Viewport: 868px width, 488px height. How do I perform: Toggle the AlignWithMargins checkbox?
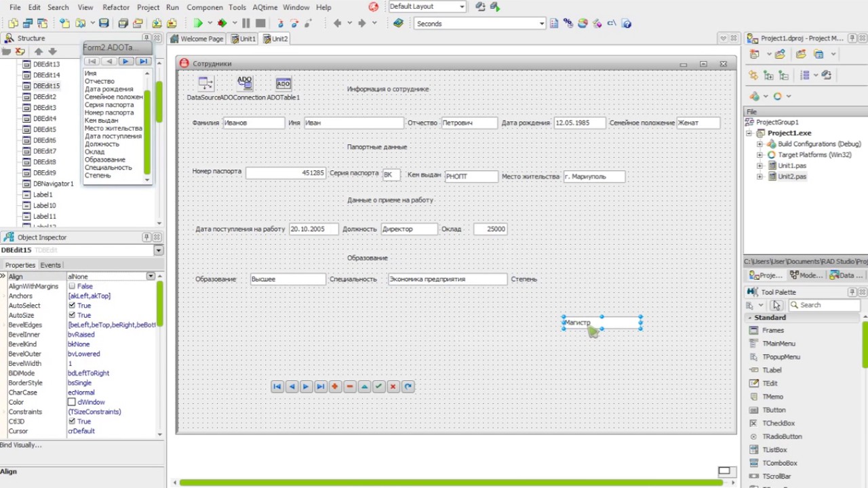tap(72, 286)
